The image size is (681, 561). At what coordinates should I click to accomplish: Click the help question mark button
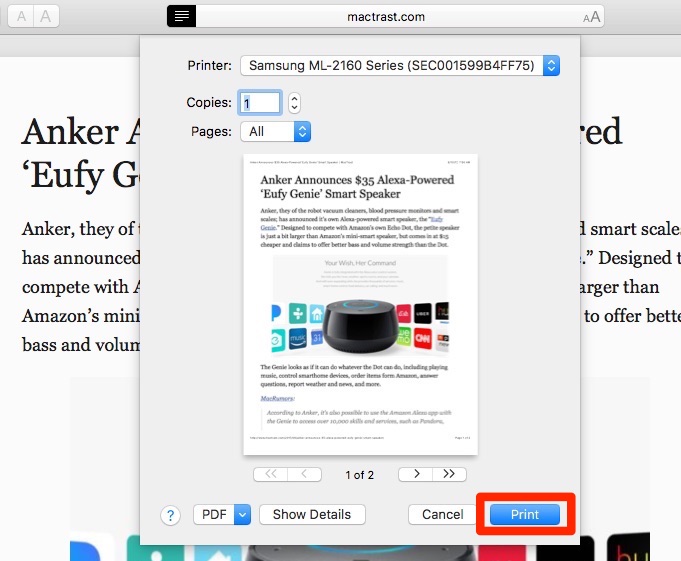pyautogui.click(x=170, y=515)
